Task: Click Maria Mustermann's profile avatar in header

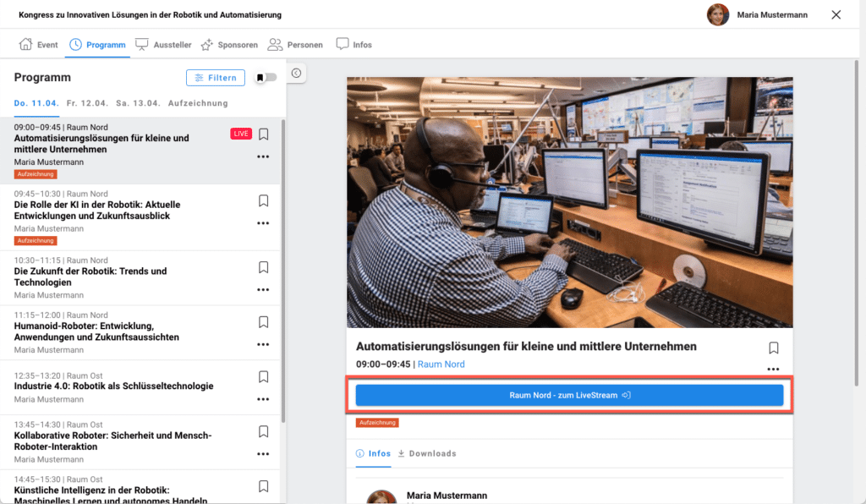Action: pos(718,14)
